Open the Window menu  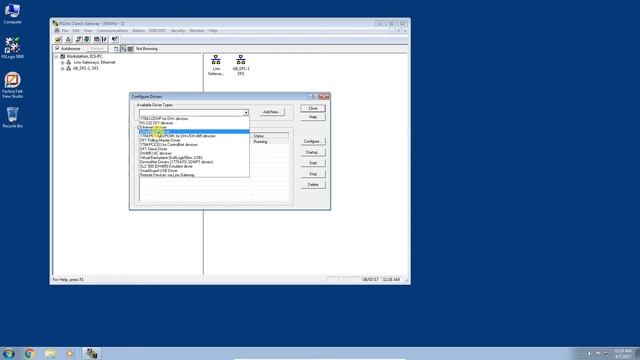[x=197, y=31]
